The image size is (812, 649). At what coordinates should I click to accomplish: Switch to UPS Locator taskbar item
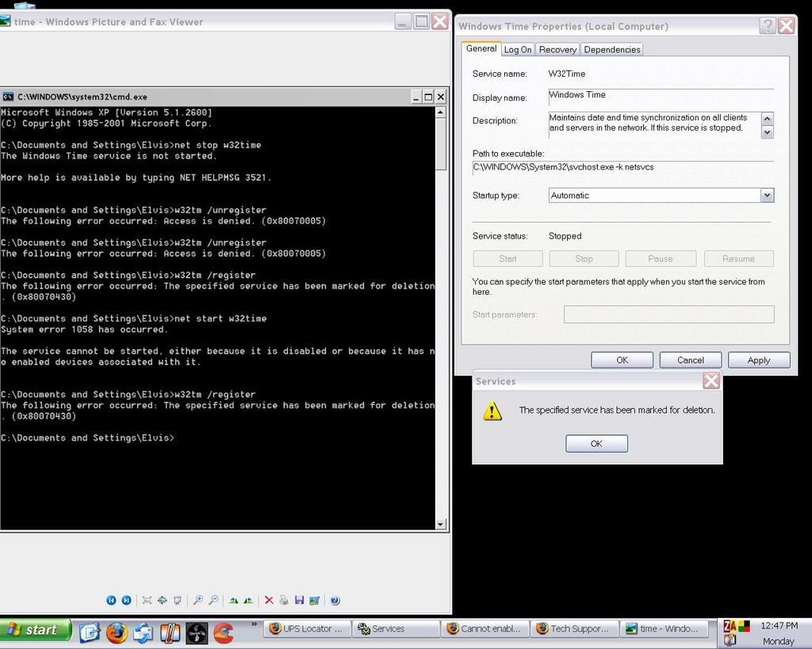coord(308,629)
